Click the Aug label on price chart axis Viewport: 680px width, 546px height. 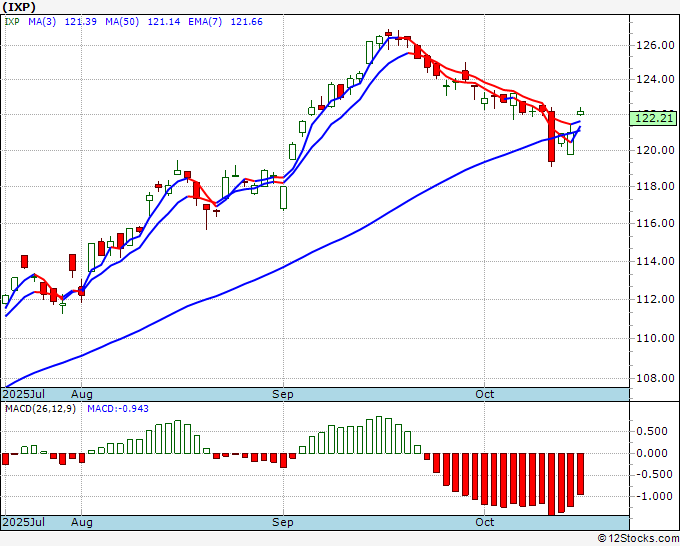coord(82,394)
